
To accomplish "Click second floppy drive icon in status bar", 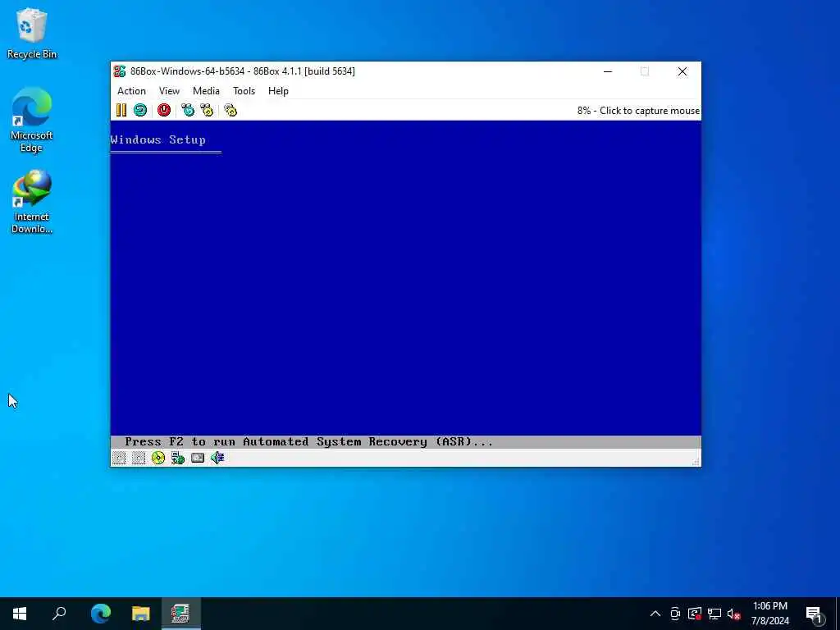I will pos(139,458).
